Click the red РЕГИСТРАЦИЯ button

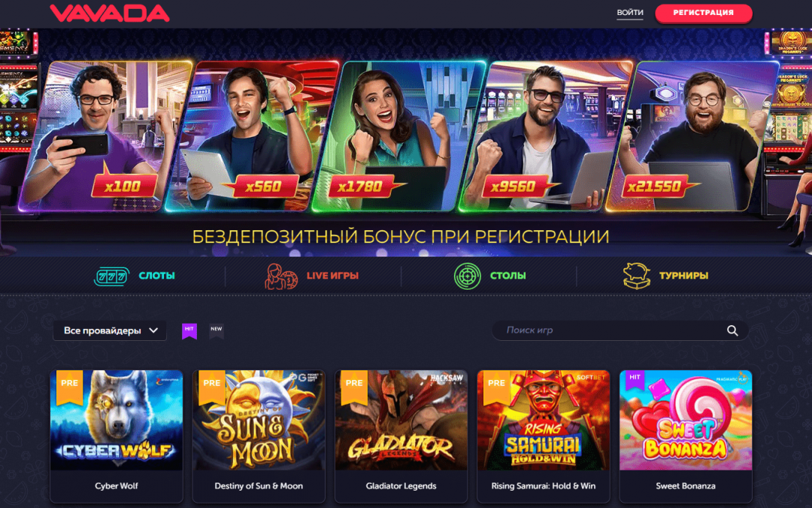(x=703, y=13)
